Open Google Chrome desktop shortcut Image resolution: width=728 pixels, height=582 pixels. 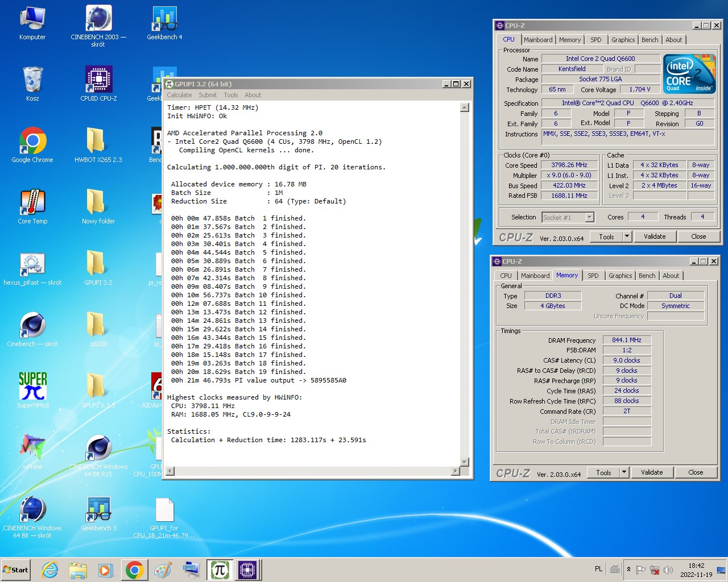[32, 145]
